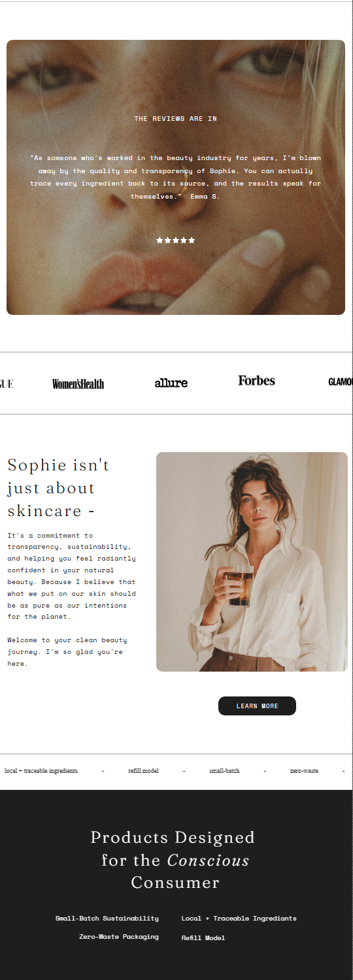This screenshot has height=980, width=353.
Task: Click the partially visible Vogue logo
Action: click(7, 383)
